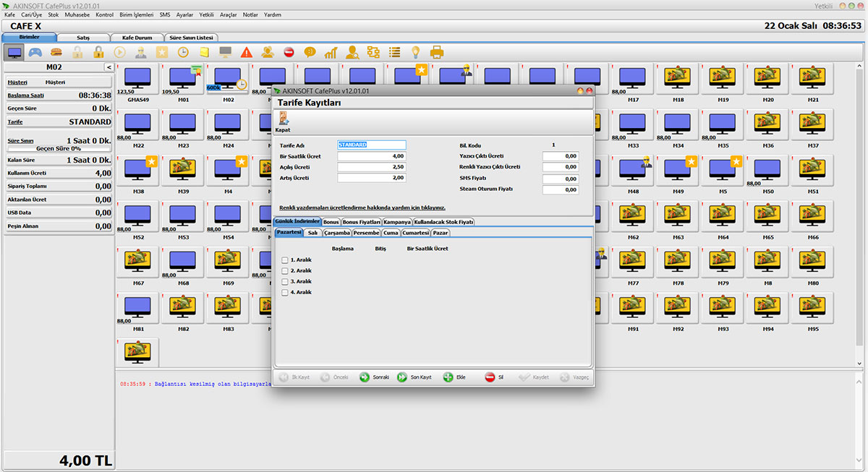Click the game controller icon in toolbar

pyautogui.click(x=35, y=52)
